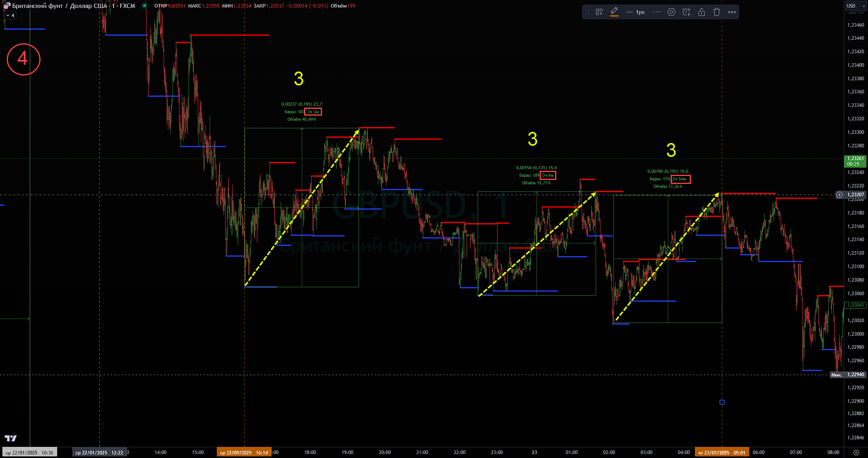Select the measurement label Объём 40,49 K
Screen dimensions: 868x458
pyautogui.click(x=302, y=119)
